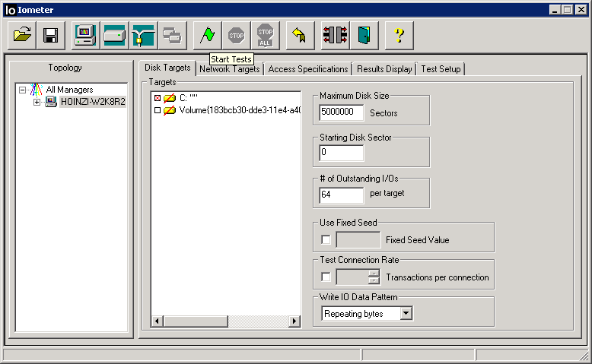The height and width of the screenshot is (364, 592).
Task: Click the disconnect selected worker icon
Action: tap(335, 36)
